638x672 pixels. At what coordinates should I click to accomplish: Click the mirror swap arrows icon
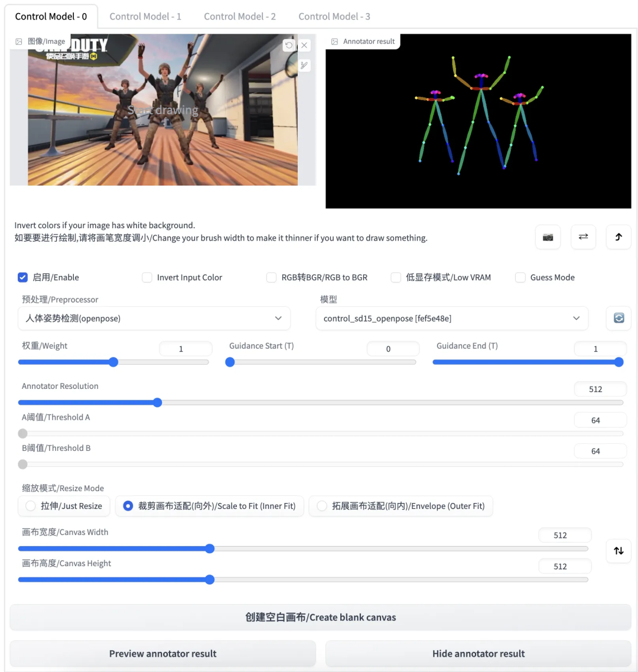click(x=583, y=237)
